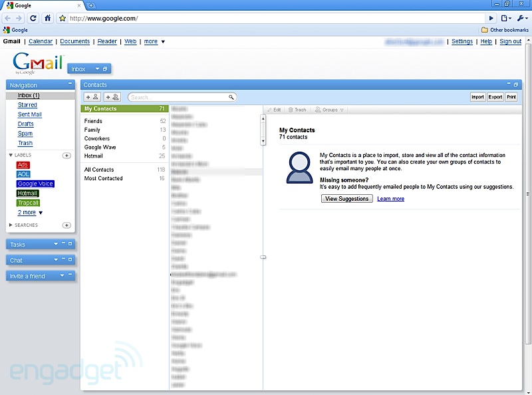Expand the SEARCHES section
Screen dimensions: 532x395
click(x=11, y=225)
